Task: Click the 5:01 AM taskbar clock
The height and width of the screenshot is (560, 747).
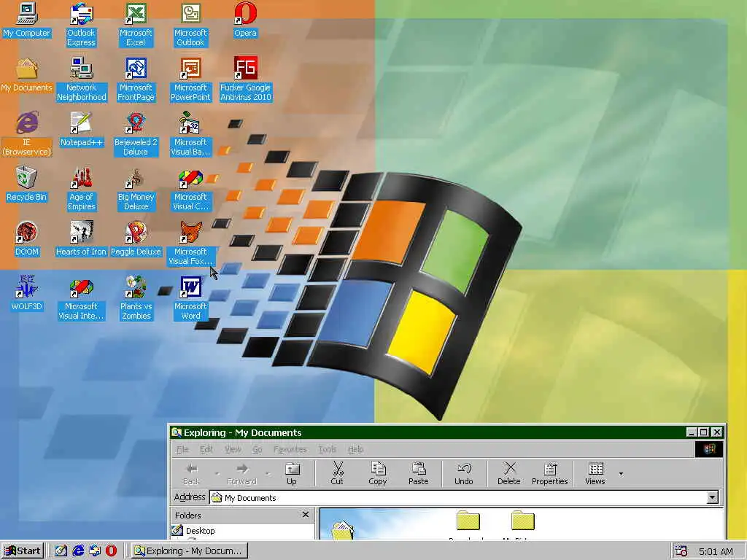Action: (x=716, y=551)
